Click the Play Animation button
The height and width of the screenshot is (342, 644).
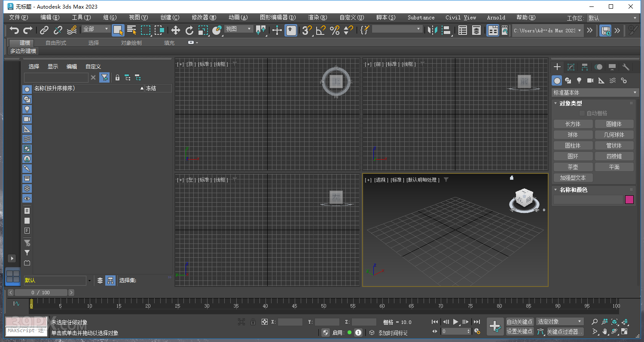456,322
